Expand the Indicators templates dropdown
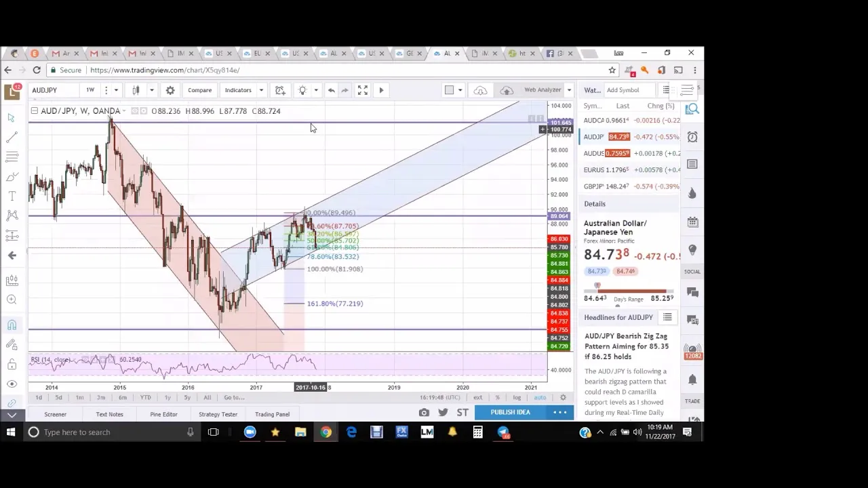Image resolution: width=868 pixels, height=488 pixels. [x=261, y=90]
